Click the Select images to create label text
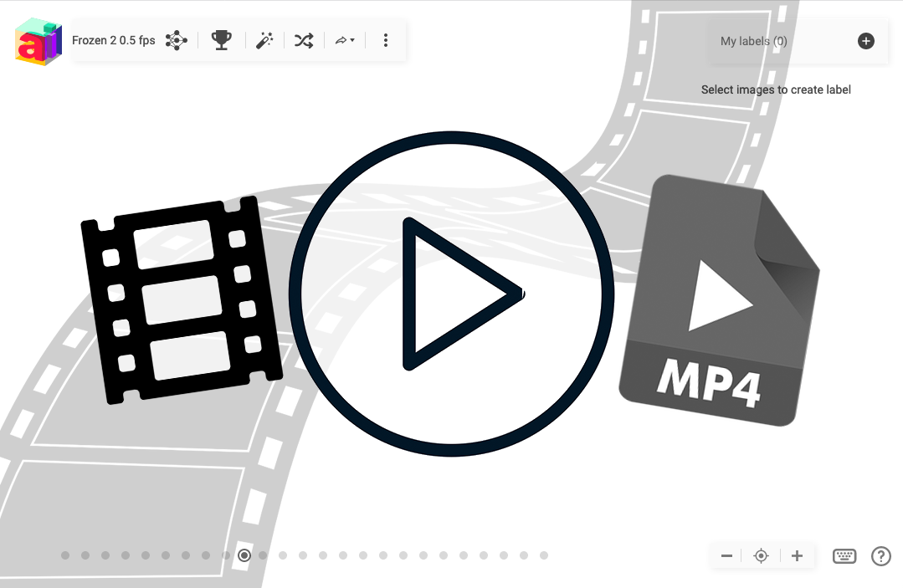 coord(776,89)
